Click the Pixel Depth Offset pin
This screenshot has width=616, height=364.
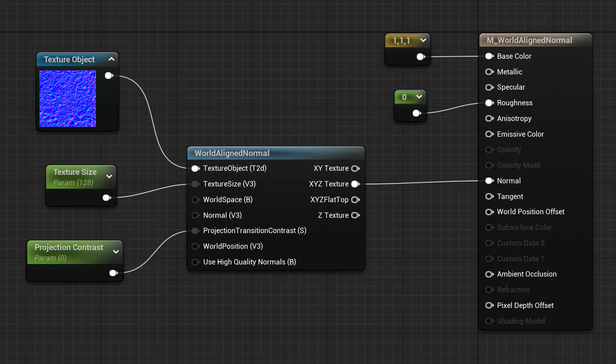[489, 305]
